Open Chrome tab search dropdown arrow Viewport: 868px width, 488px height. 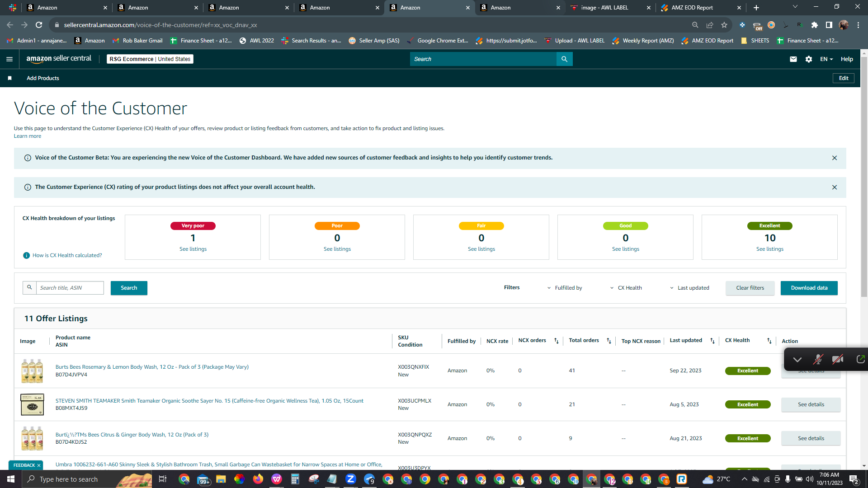coord(795,7)
